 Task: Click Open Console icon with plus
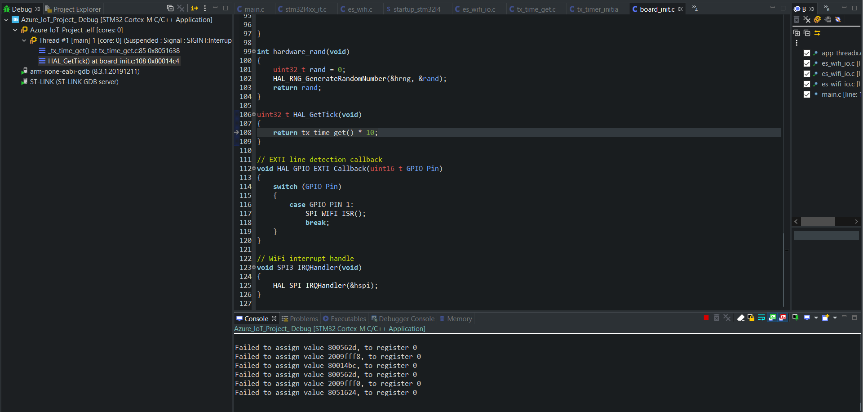tap(825, 318)
